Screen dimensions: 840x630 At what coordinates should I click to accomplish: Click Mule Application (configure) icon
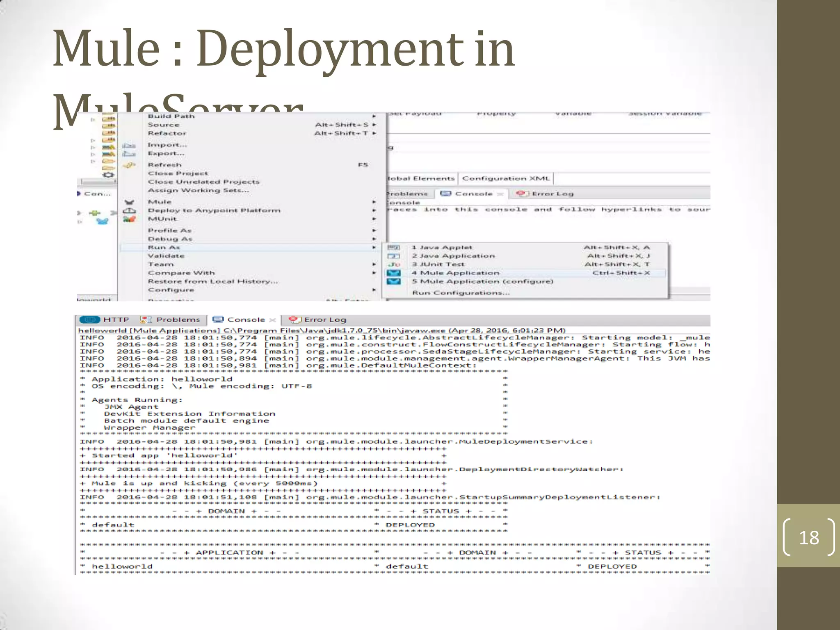pos(394,281)
